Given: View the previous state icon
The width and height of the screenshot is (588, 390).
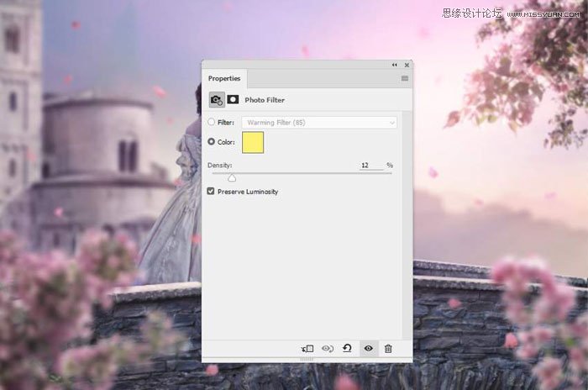Looking at the screenshot, I should pyautogui.click(x=328, y=349).
